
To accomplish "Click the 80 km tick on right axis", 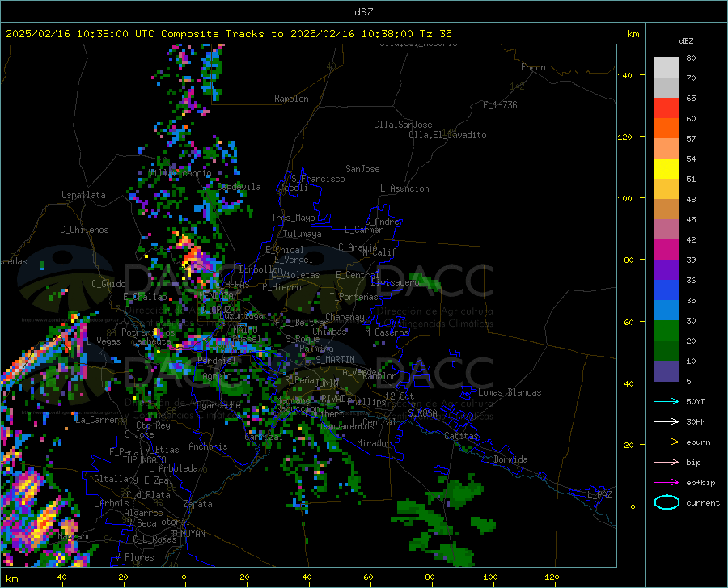I will point(629,260).
